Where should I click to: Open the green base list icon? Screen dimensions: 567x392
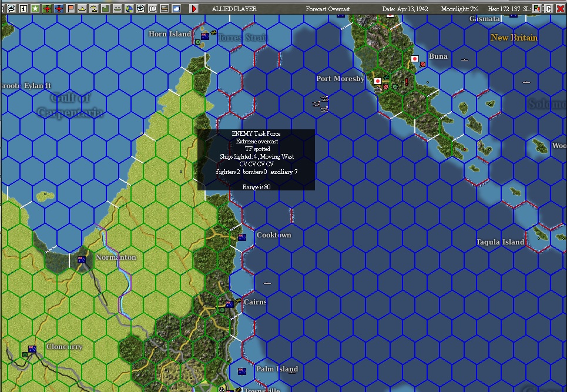point(106,9)
